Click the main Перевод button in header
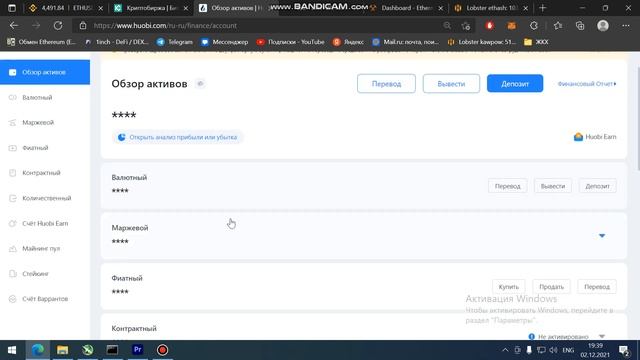Image resolution: width=640 pixels, height=360 pixels. tap(386, 84)
